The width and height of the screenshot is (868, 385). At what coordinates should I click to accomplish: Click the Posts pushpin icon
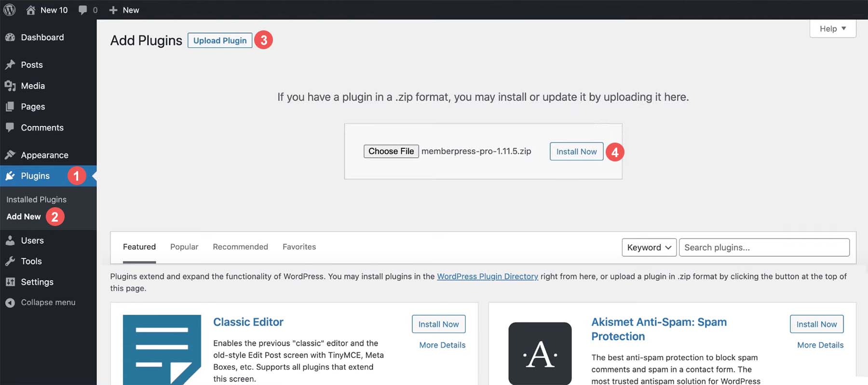point(10,65)
